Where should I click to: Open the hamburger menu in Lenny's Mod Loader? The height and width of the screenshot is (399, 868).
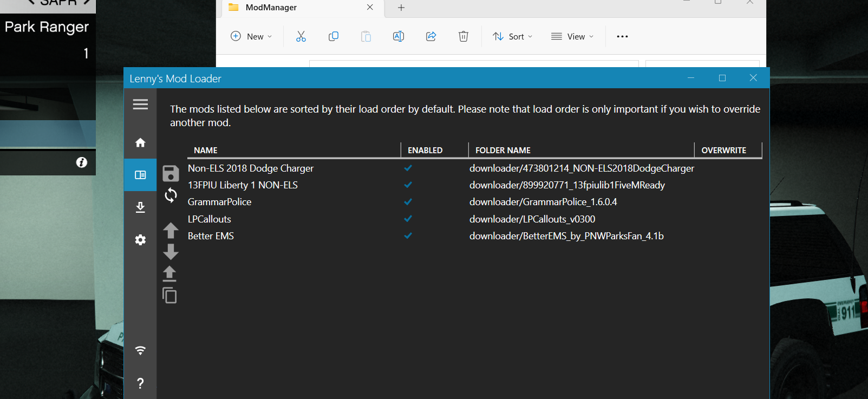140,104
